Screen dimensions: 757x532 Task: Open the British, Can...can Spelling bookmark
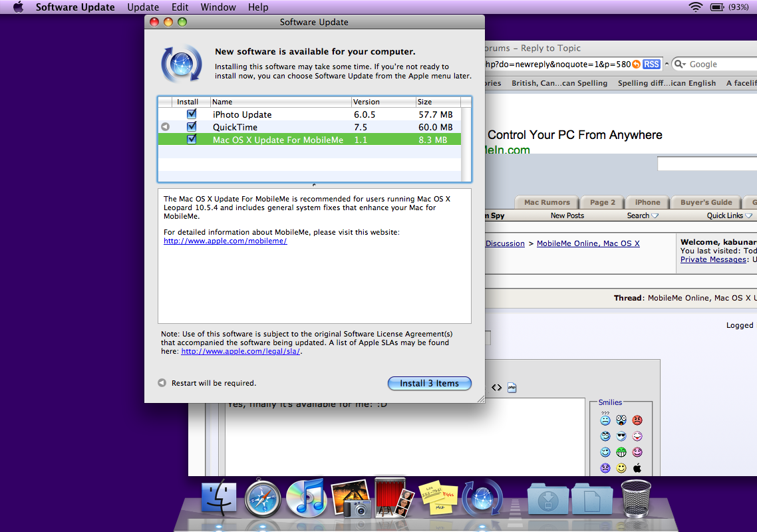(559, 83)
